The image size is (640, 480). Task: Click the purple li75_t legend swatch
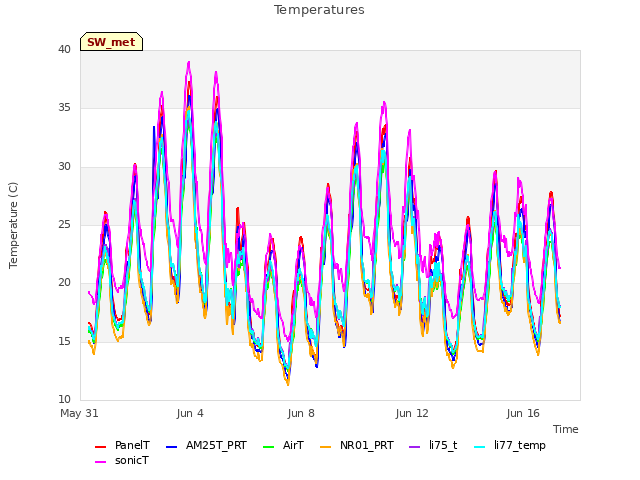(x=414, y=447)
